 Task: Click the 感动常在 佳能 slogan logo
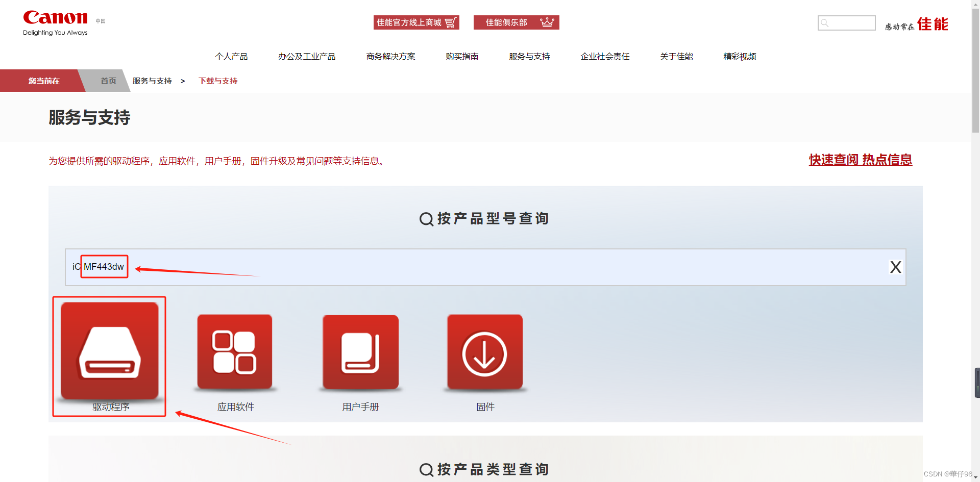[916, 24]
